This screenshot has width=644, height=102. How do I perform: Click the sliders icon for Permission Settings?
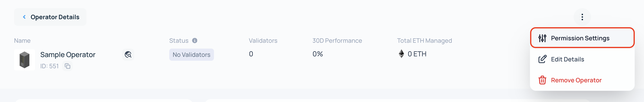(x=542, y=38)
